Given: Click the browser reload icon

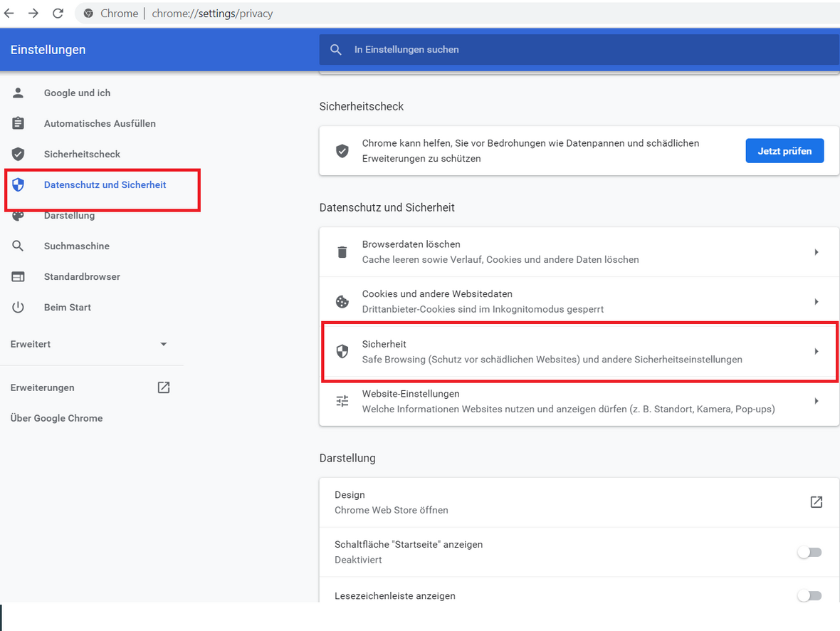Looking at the screenshot, I should (x=58, y=14).
